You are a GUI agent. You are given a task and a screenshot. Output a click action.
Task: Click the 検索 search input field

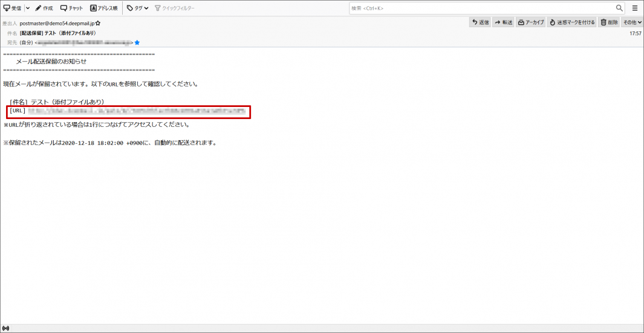click(481, 8)
